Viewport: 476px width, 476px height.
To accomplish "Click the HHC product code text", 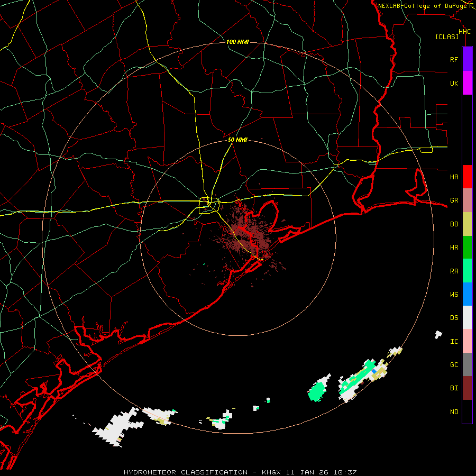I will click(464, 32).
